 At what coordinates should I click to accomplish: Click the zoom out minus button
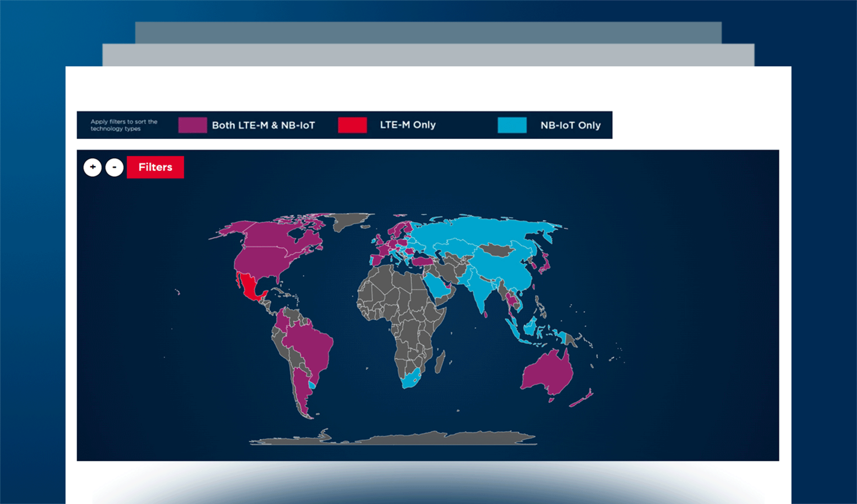click(114, 167)
